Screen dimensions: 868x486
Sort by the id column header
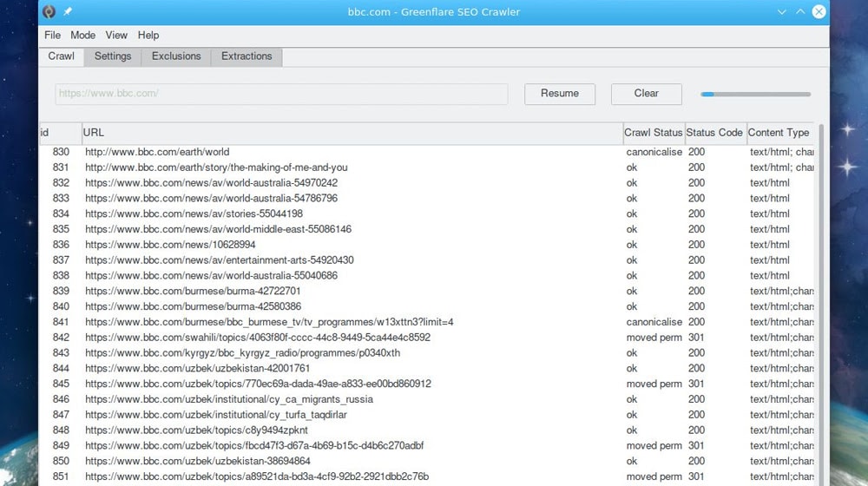point(61,133)
